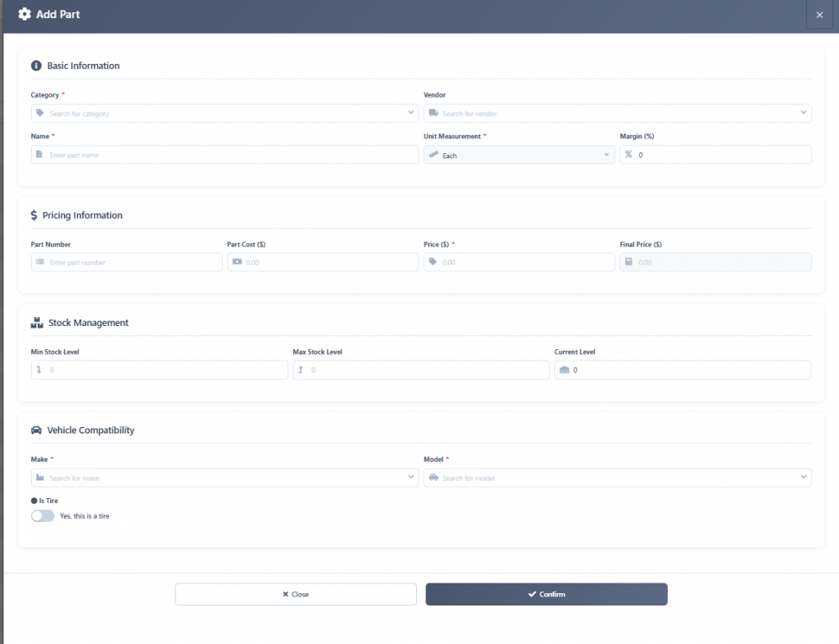The width and height of the screenshot is (839, 644).
Task: Click the truck icon in Vendor field
Action: pos(433,113)
